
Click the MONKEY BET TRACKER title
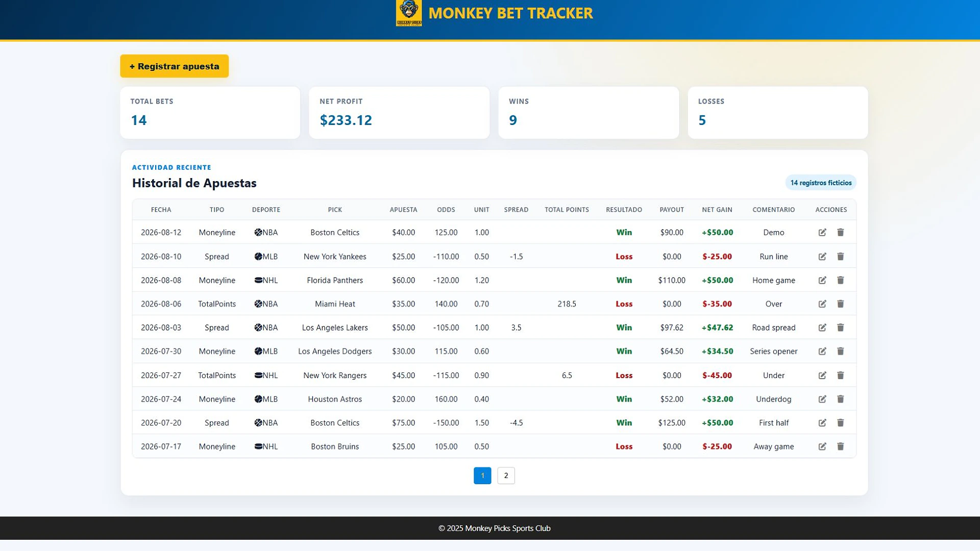click(510, 13)
